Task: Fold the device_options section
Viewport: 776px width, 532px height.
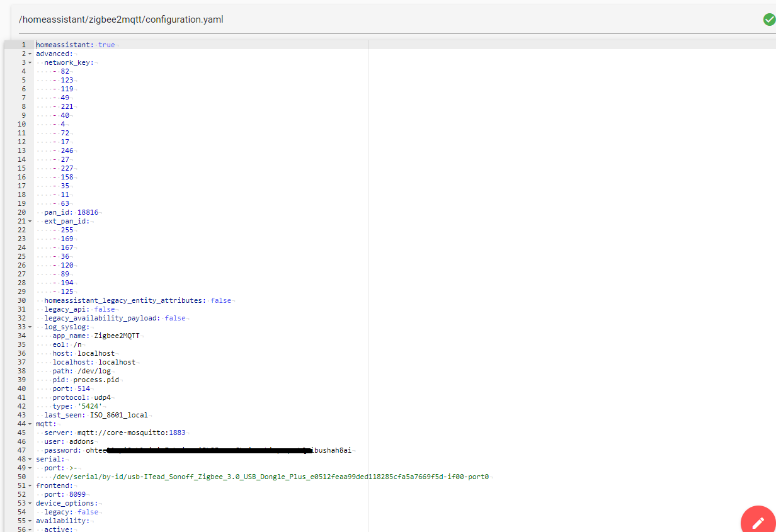Action: coord(30,504)
